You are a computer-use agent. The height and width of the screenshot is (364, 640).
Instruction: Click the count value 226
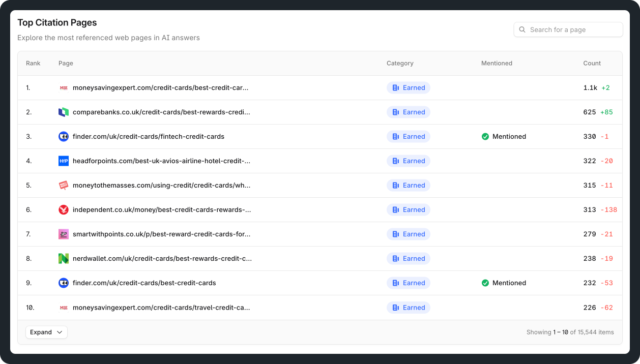click(x=590, y=308)
